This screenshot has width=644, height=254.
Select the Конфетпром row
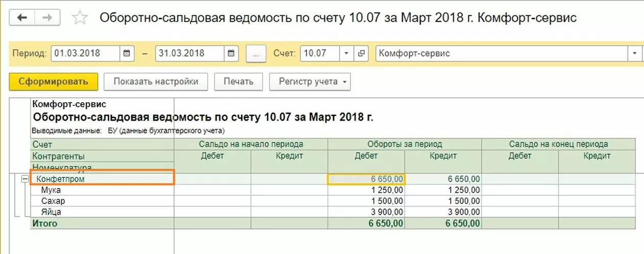point(102,179)
